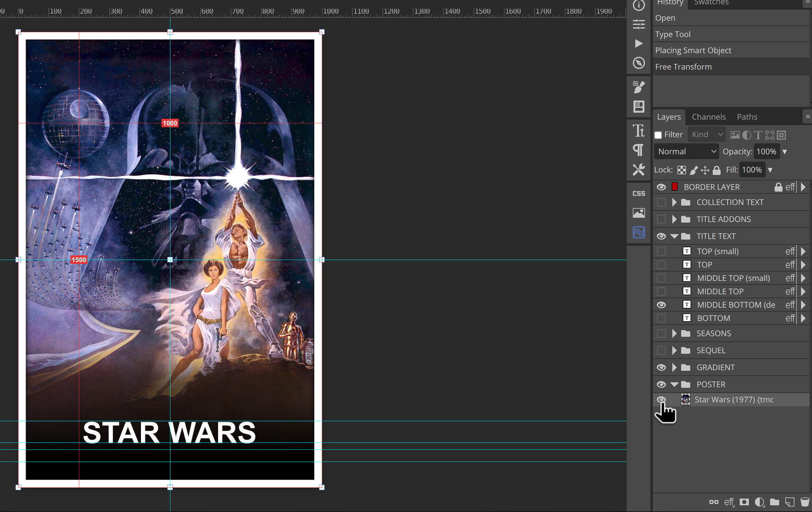The height and width of the screenshot is (512, 812).
Task: Collapse the TITLE TEXT folder
Action: 674,236
